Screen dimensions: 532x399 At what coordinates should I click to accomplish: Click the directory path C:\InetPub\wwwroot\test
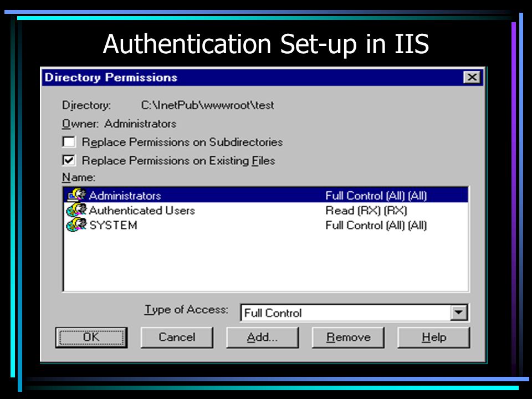point(208,105)
